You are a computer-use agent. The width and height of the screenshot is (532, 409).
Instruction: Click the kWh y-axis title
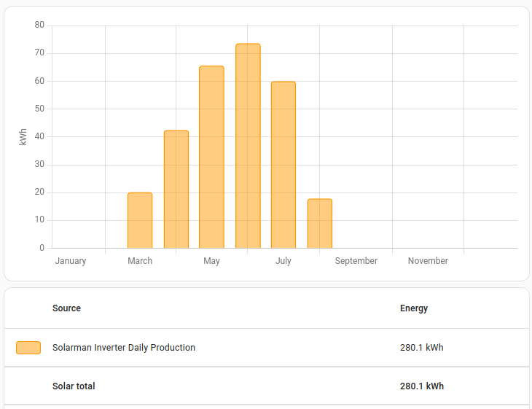point(23,137)
